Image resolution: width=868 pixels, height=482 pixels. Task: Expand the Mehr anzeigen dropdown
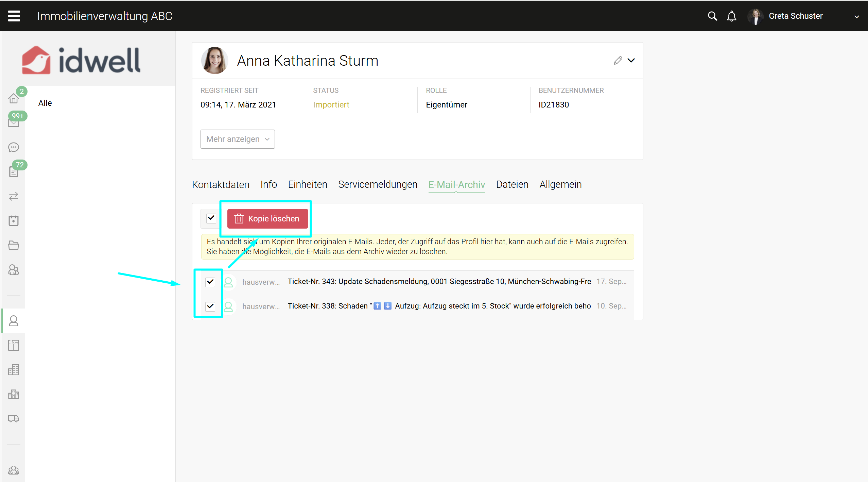tap(238, 139)
